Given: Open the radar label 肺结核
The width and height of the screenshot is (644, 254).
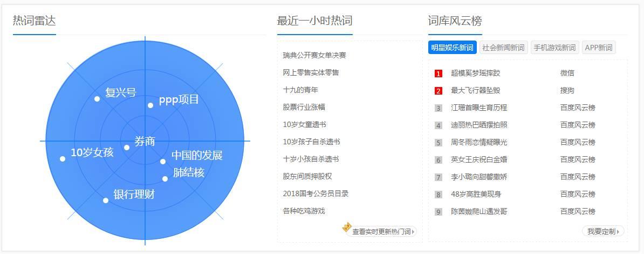Looking at the screenshot, I should (189, 172).
